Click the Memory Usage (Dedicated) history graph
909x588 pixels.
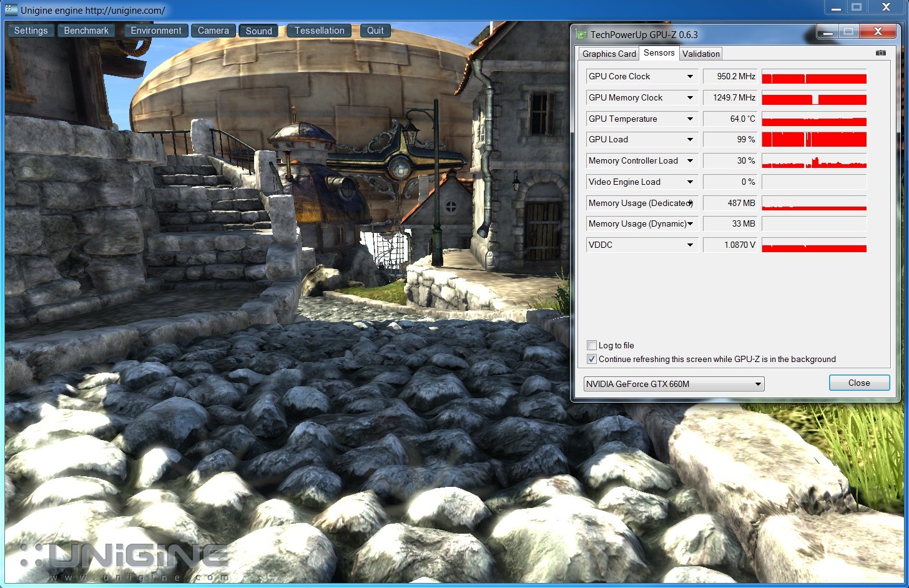click(814, 203)
